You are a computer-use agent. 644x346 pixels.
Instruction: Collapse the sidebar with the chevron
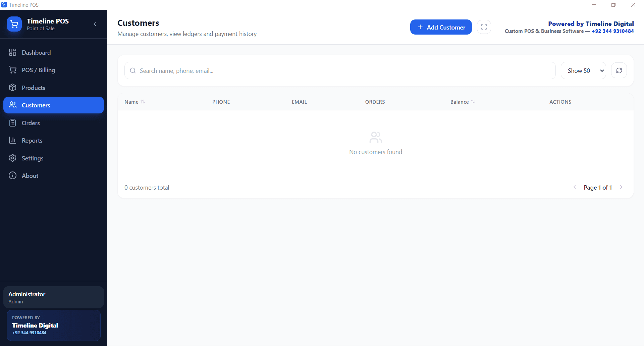(95, 24)
